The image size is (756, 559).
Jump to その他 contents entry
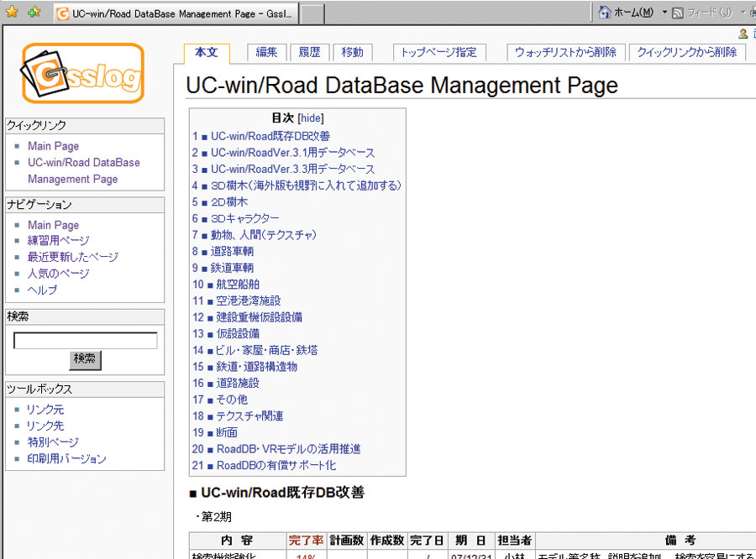pos(233,400)
